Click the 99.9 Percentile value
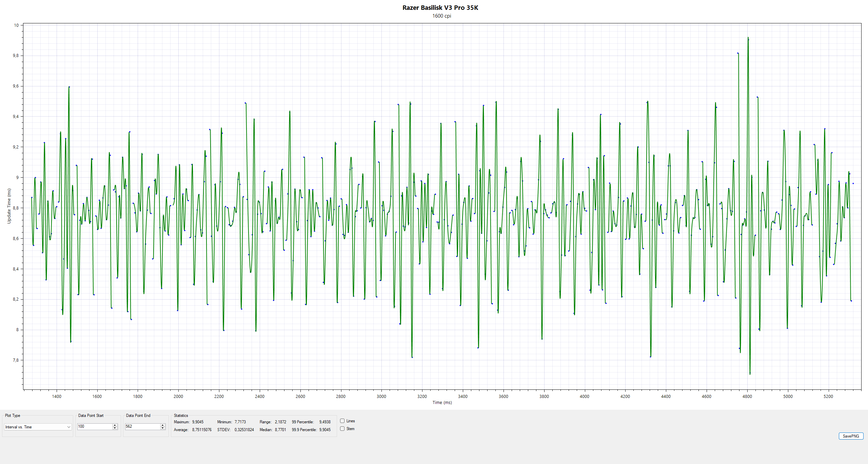Viewport: 868px width, 464px height. click(x=325, y=430)
